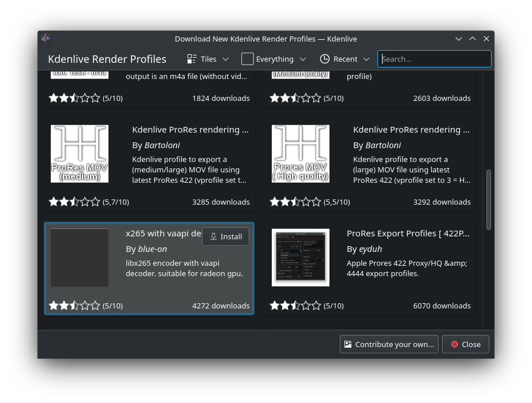Click the AAC 128K m4a thumbnail
The width and height of the screenshot is (532, 403).
point(80,74)
